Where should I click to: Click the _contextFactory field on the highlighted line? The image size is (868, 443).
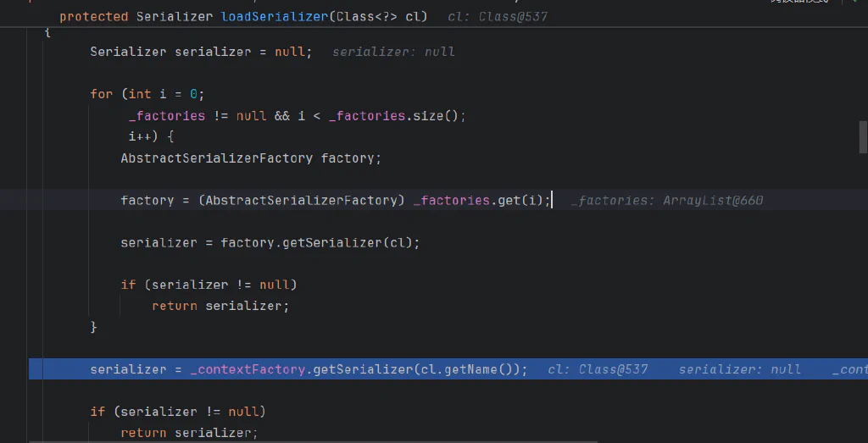coord(248,369)
